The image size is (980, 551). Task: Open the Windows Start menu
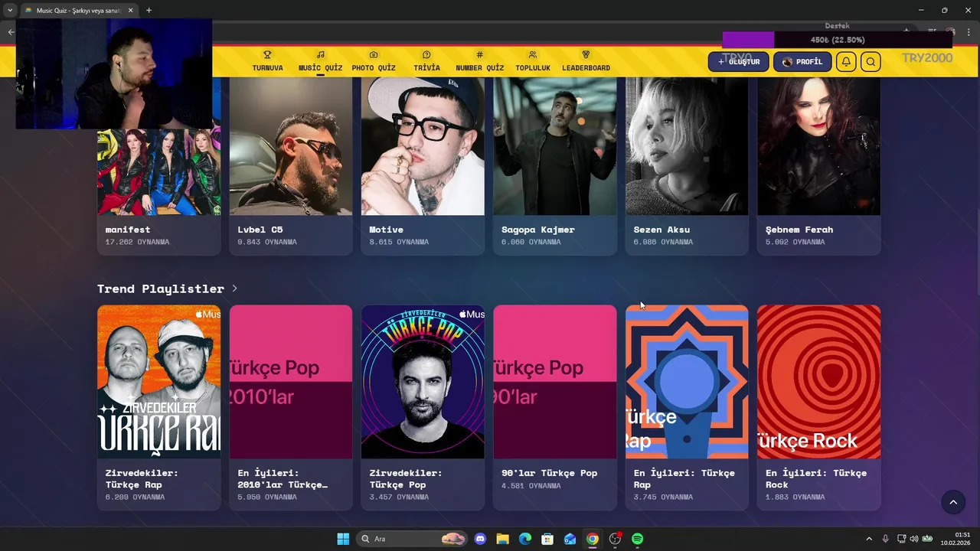[x=343, y=539]
